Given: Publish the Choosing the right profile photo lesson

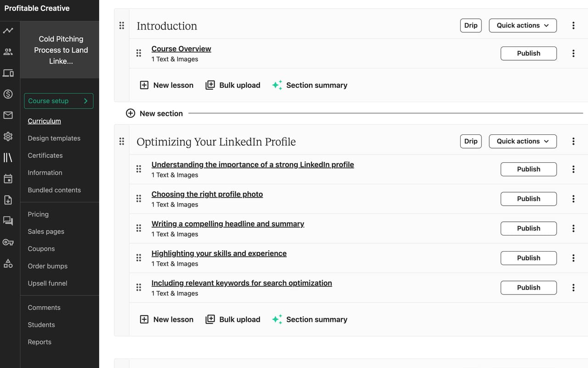Looking at the screenshot, I should [x=528, y=199].
